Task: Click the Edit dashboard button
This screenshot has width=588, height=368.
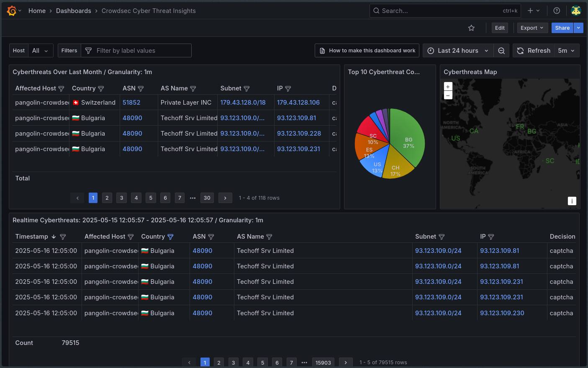Action: (x=500, y=28)
